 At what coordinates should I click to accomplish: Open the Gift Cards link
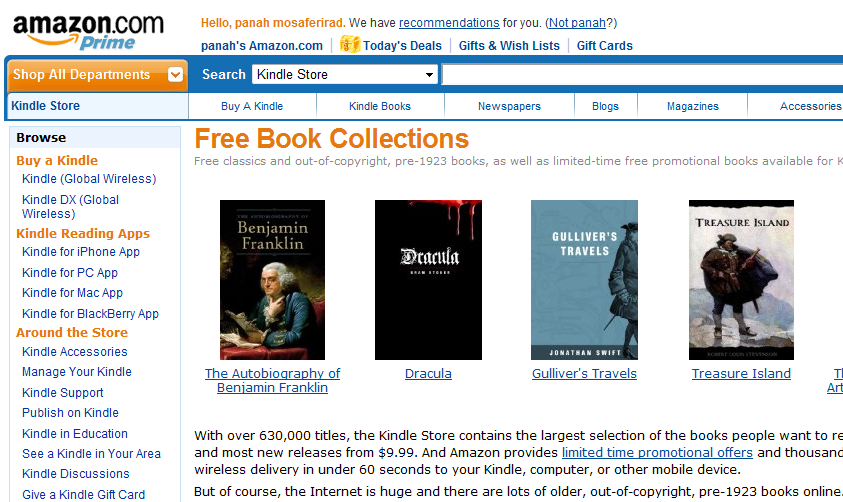tap(605, 46)
